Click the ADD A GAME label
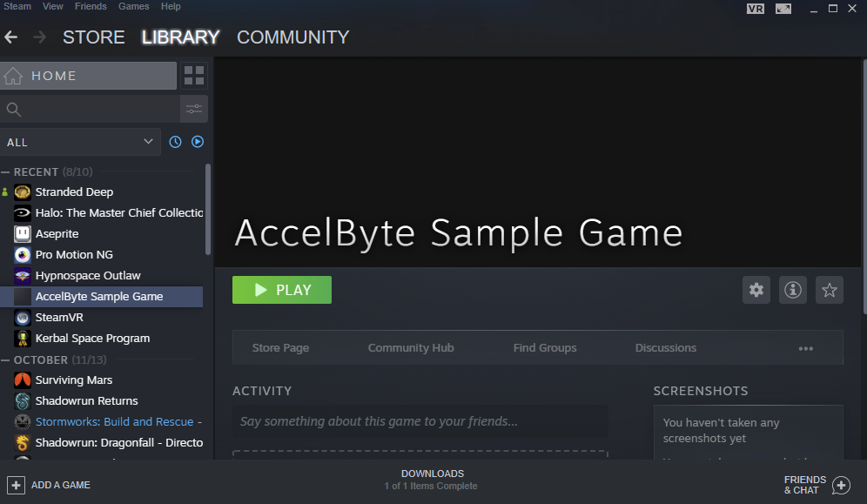This screenshot has width=867, height=504. point(61,485)
